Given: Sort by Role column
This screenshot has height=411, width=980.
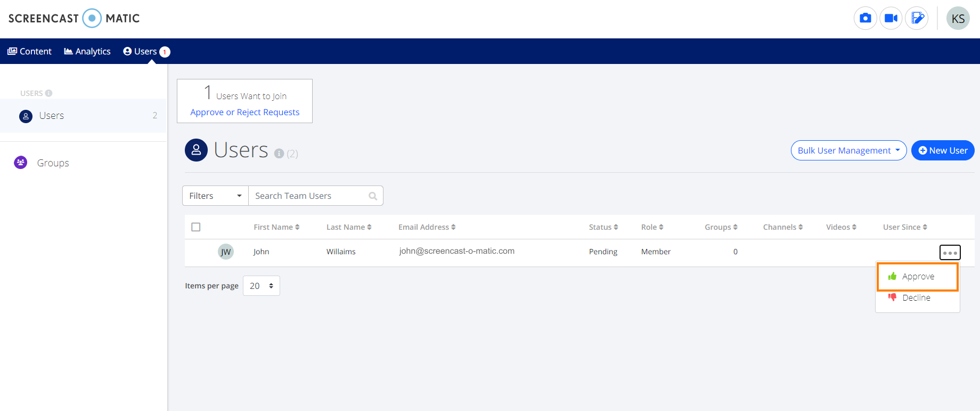Looking at the screenshot, I should [652, 227].
